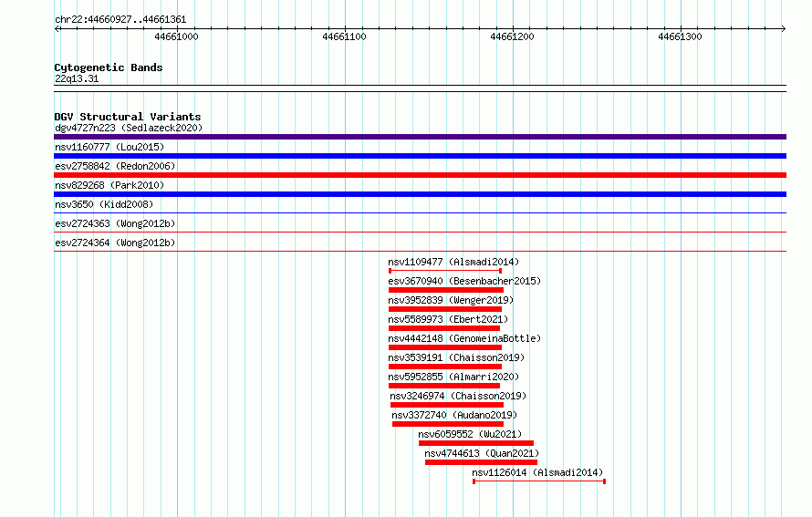Image resolution: width=812 pixels, height=517 pixels.
Task: Click the ruler's right arrow end
Action: (x=784, y=28)
